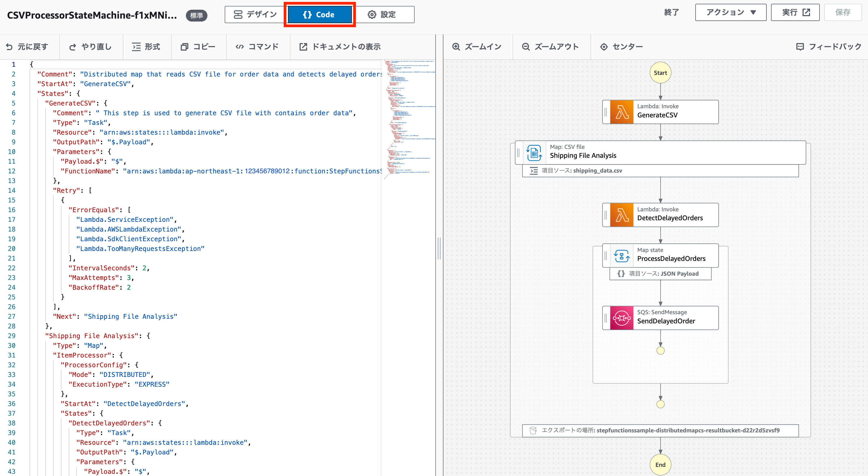Open the Actions (アクション) dropdown
The height and width of the screenshot is (476, 868).
pyautogui.click(x=731, y=12)
